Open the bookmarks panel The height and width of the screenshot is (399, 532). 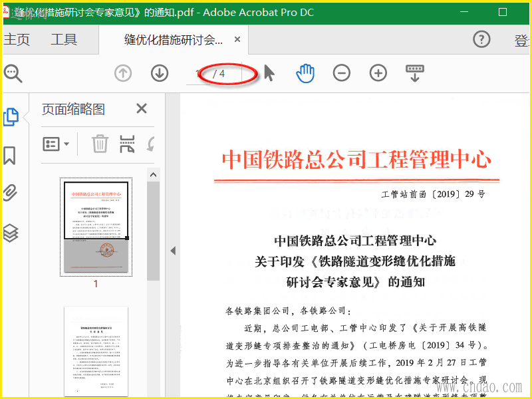[x=9, y=156]
